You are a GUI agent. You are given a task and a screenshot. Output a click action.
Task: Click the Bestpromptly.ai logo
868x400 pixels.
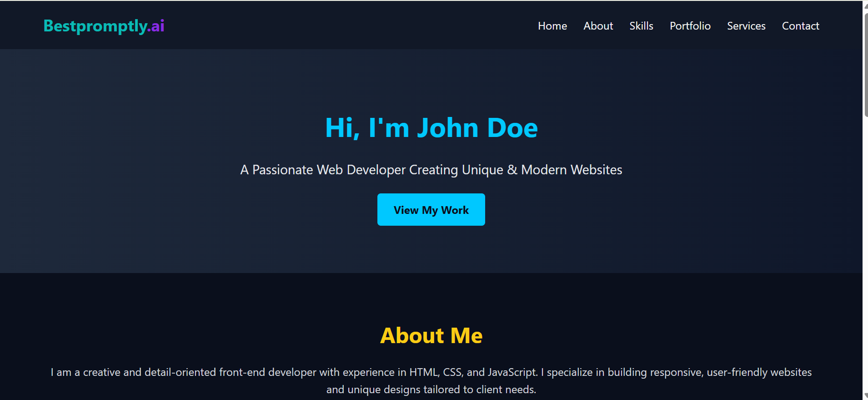[x=104, y=26]
